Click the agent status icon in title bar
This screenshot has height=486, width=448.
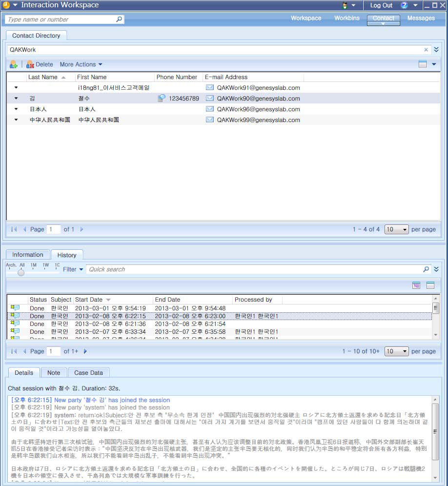(x=345, y=5)
